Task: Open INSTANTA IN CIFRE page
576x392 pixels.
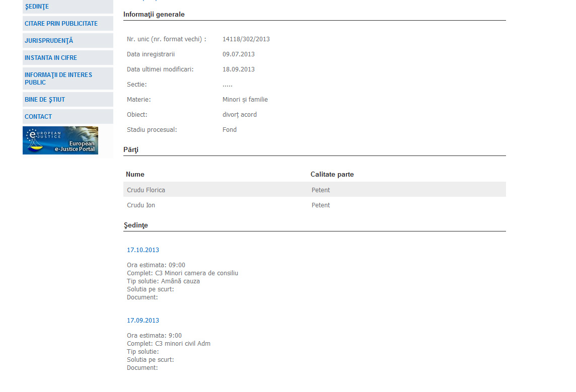Action: tap(51, 58)
